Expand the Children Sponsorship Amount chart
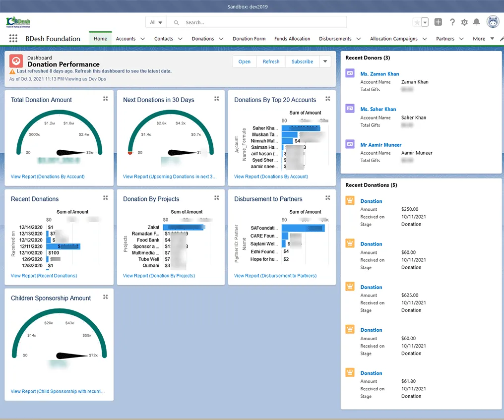The height and width of the screenshot is (420, 504). [x=106, y=297]
